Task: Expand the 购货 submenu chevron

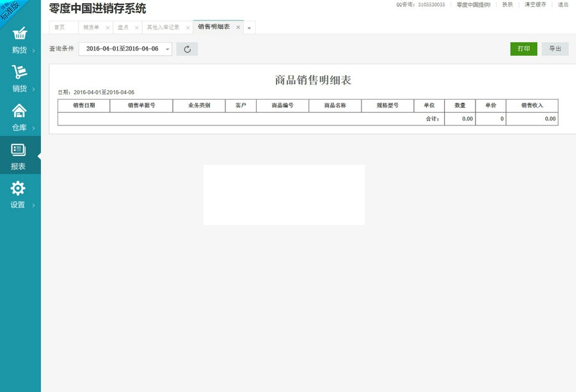Action: (x=33, y=51)
